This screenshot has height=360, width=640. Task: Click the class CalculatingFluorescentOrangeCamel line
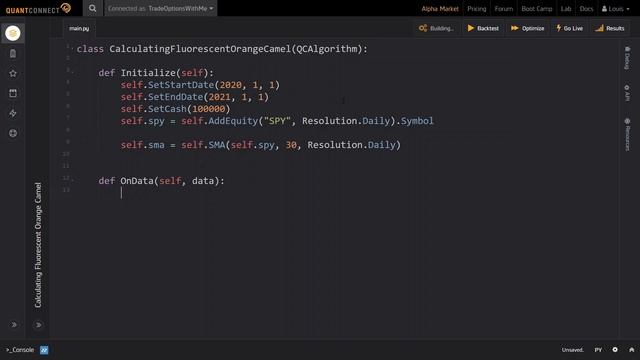(222, 49)
